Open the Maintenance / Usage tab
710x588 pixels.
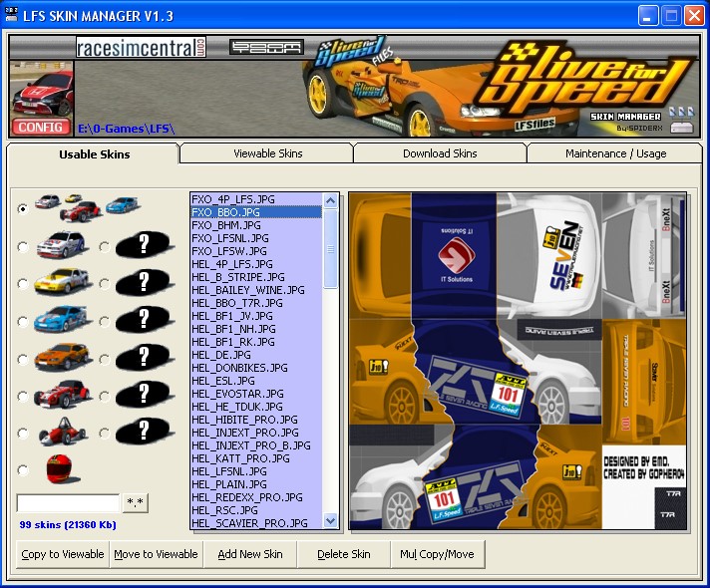pos(615,153)
